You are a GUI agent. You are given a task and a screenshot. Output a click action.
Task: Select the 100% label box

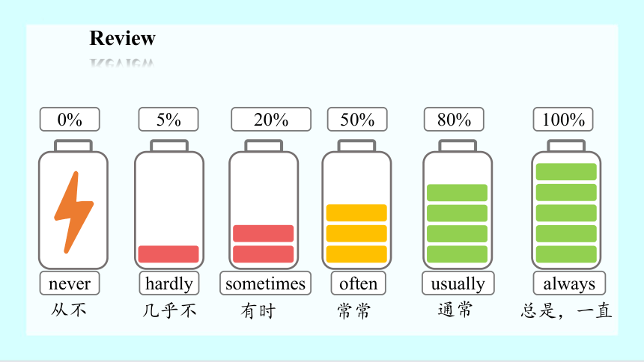563,120
